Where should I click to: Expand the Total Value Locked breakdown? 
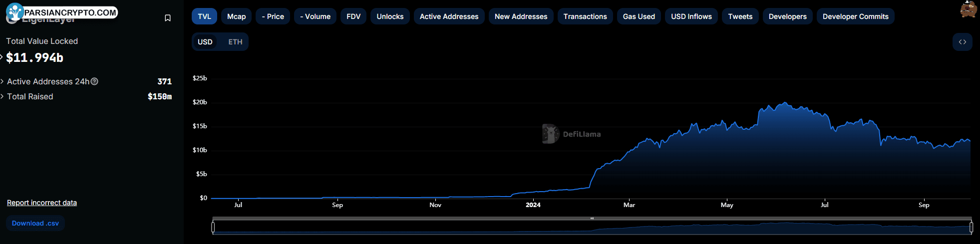coord(1,57)
